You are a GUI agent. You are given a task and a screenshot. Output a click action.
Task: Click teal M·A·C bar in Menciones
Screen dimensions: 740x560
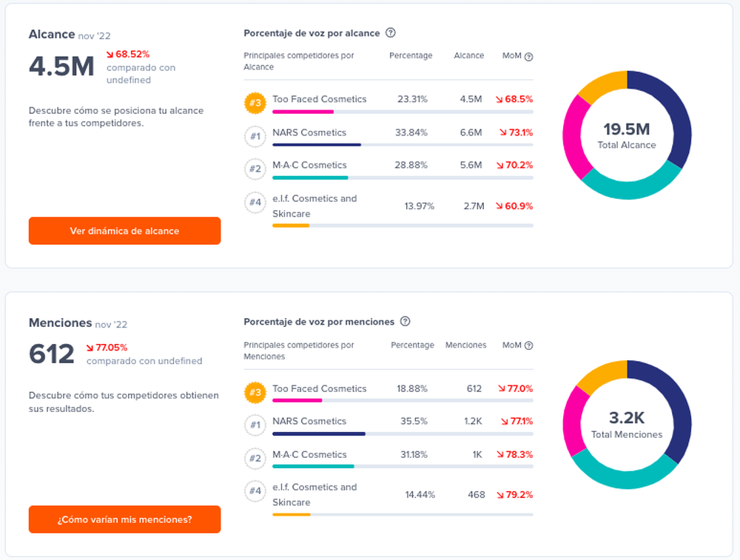313,467
